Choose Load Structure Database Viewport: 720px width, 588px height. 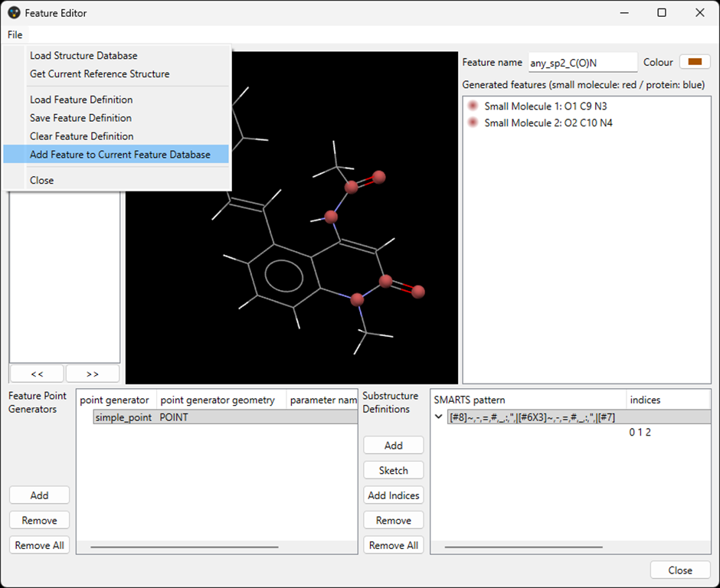(83, 56)
